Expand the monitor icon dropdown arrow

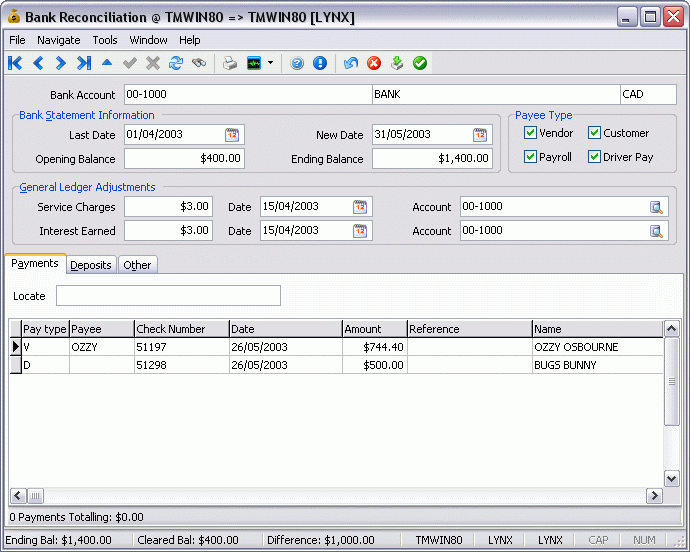(x=270, y=64)
